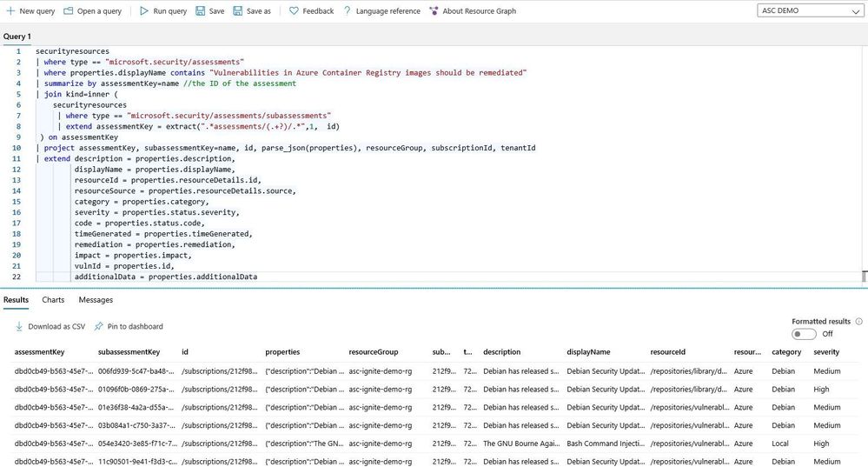868x467 pixels.
Task: Select subassessmentKey cell 006fd939-5c47-ba48
Action: tap(136, 371)
